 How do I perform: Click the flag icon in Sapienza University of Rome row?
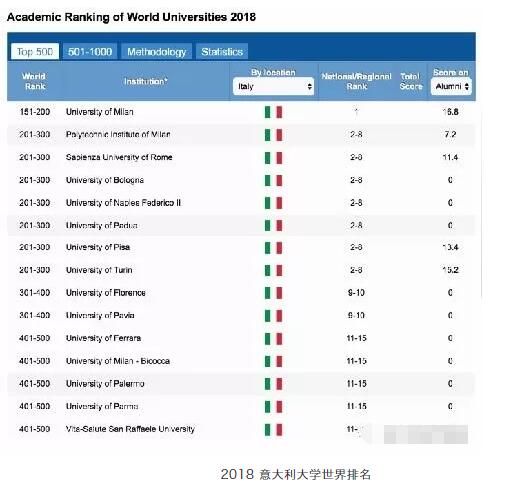click(x=273, y=158)
